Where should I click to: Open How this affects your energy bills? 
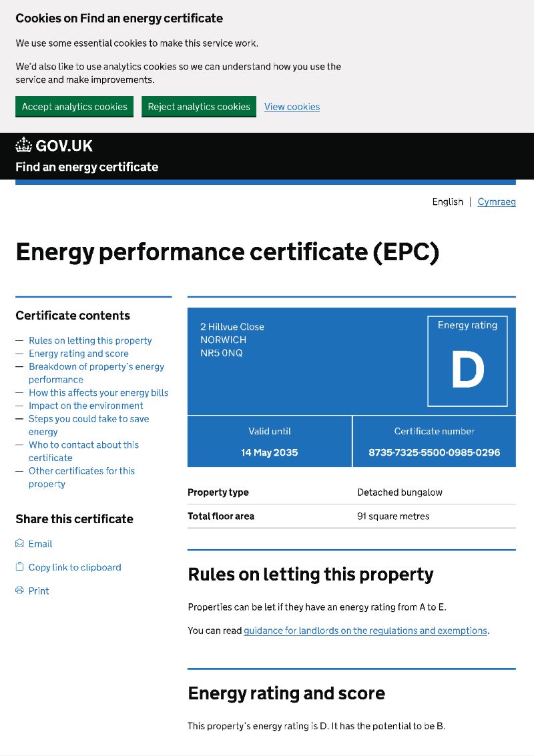pos(98,392)
